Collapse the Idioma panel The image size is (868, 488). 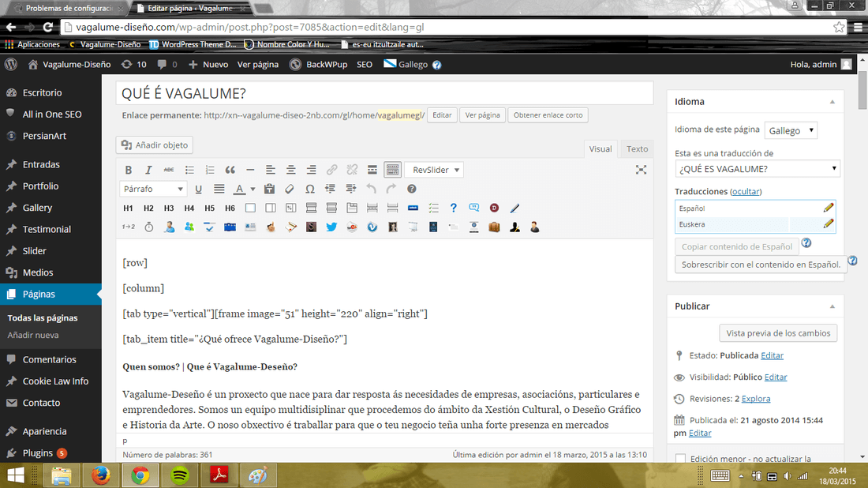click(832, 102)
